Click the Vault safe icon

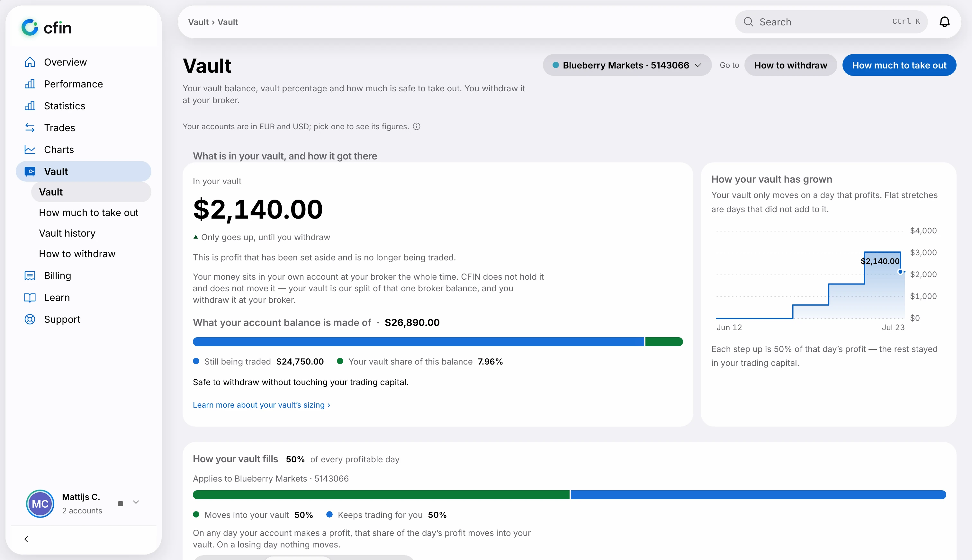(30, 171)
